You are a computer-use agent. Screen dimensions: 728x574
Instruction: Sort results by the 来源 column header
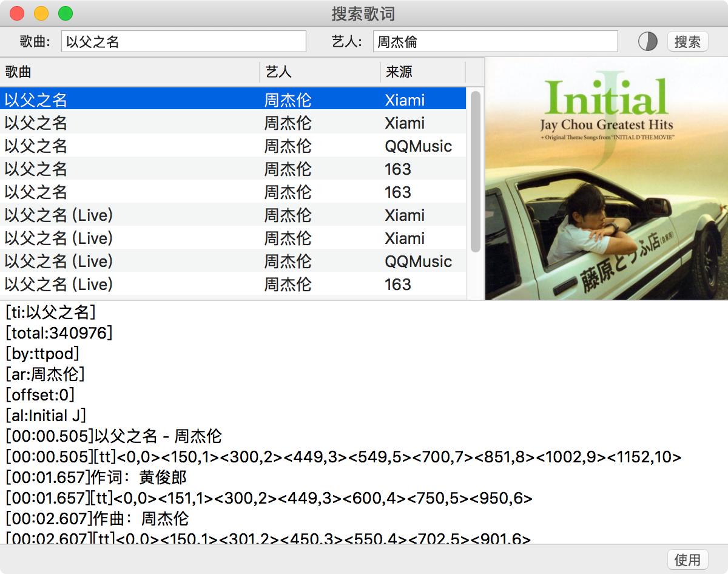(x=422, y=72)
